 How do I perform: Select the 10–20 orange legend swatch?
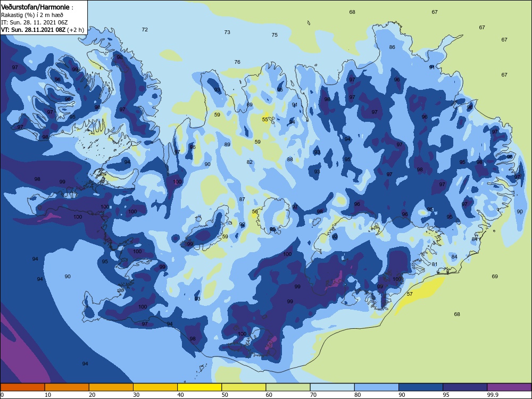67,387
